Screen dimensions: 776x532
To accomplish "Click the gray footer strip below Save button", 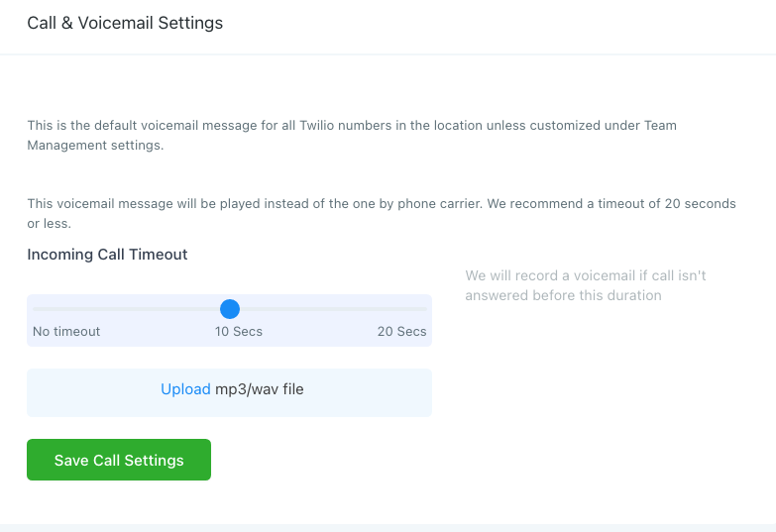I will point(388,527).
